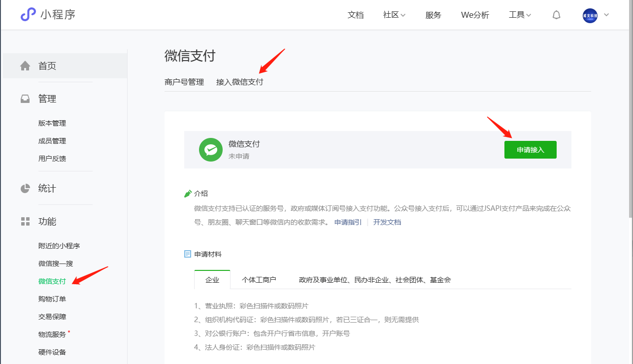Click the 未申请 status text
Image resolution: width=633 pixels, height=364 pixels.
[239, 156]
